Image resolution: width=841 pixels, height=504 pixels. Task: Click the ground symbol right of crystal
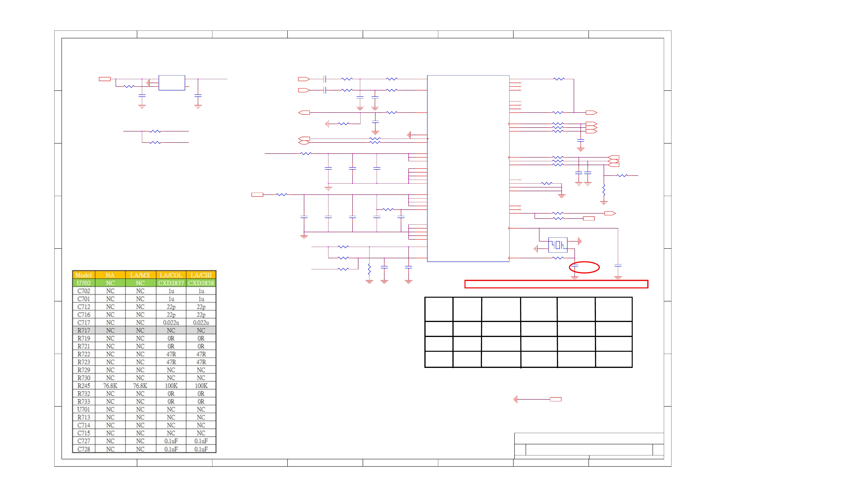point(580,241)
